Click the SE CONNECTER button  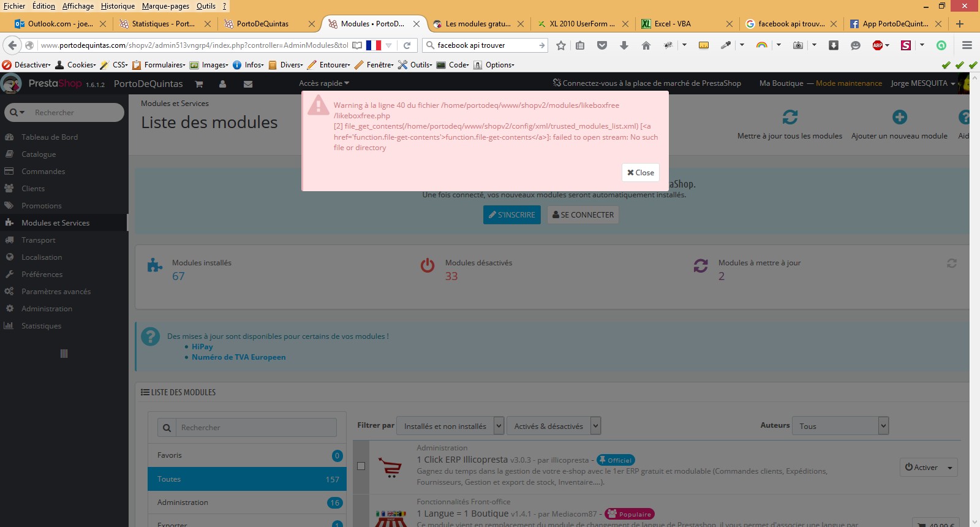pyautogui.click(x=583, y=215)
